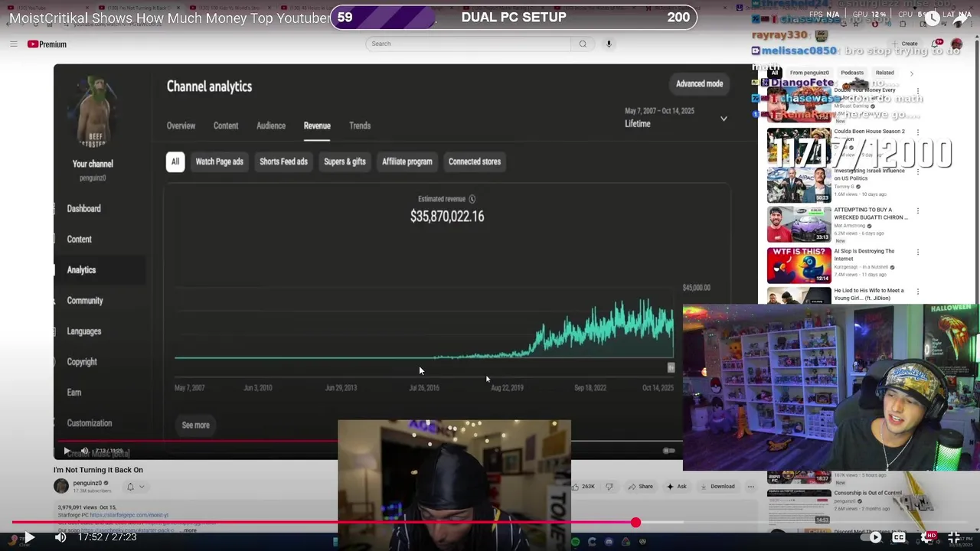980x551 pixels.
Task: Share the video
Action: (x=641, y=487)
